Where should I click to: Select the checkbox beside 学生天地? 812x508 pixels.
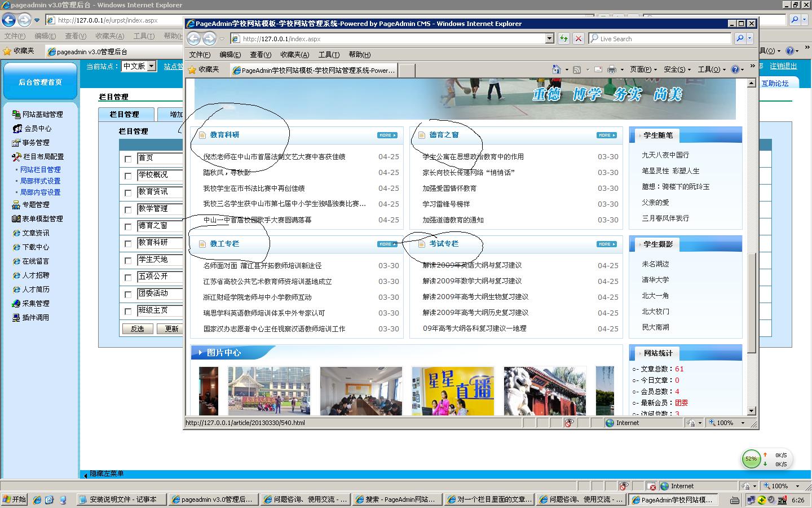[128, 261]
